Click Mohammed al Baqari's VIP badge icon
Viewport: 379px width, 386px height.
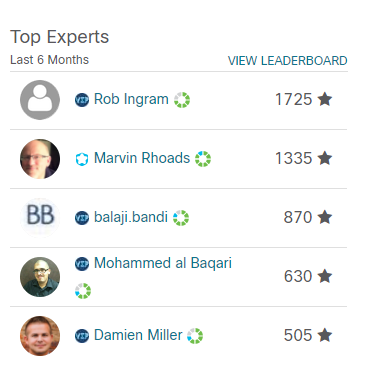(x=82, y=264)
